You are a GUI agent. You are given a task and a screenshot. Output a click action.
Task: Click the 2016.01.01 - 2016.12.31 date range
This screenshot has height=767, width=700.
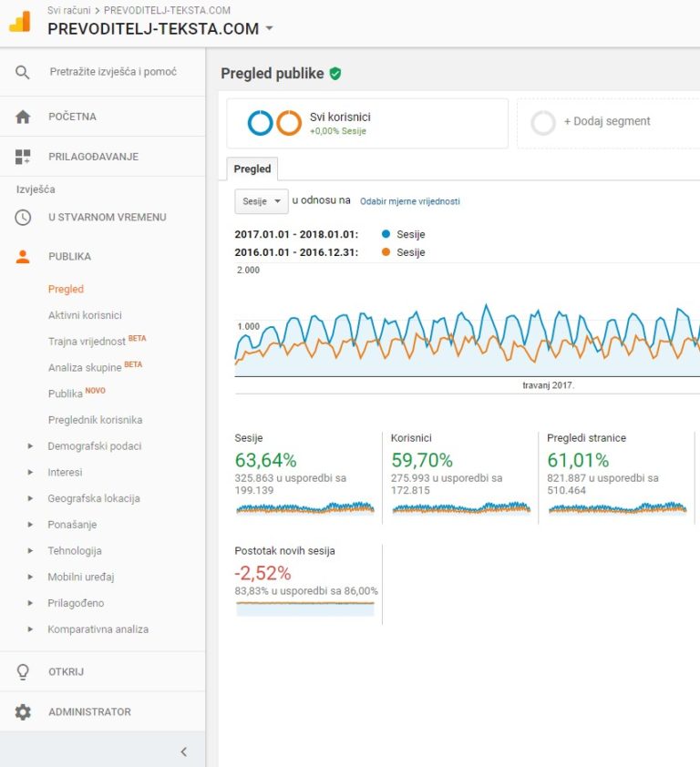tap(296, 252)
